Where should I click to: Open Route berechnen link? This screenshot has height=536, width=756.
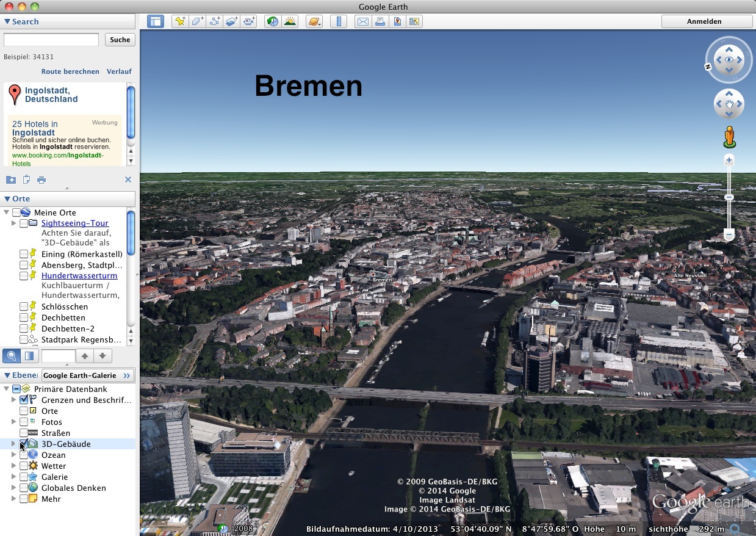70,71
